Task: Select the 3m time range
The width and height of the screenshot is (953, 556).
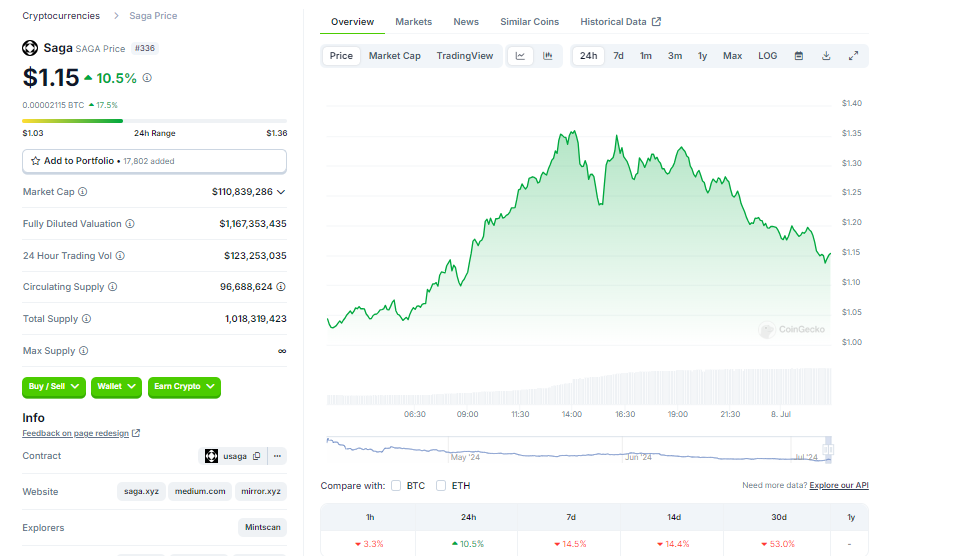Action: tap(675, 56)
